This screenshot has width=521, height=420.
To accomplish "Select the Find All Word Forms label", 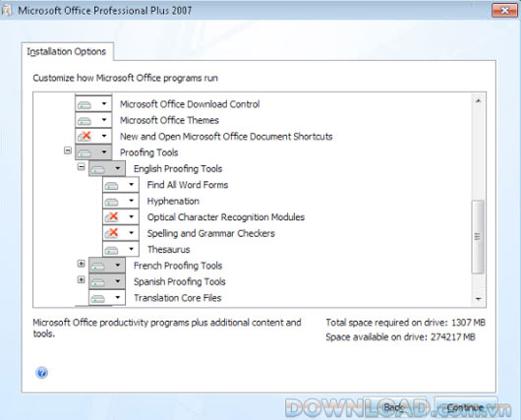I will click(x=188, y=185).
